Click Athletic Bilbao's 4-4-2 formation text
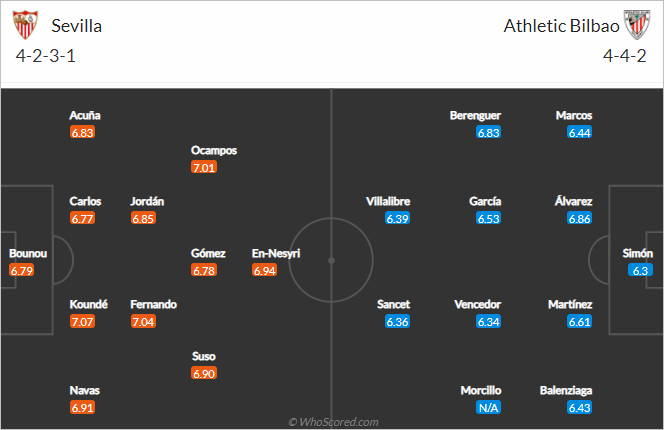The width and height of the screenshot is (664, 430). point(625,56)
